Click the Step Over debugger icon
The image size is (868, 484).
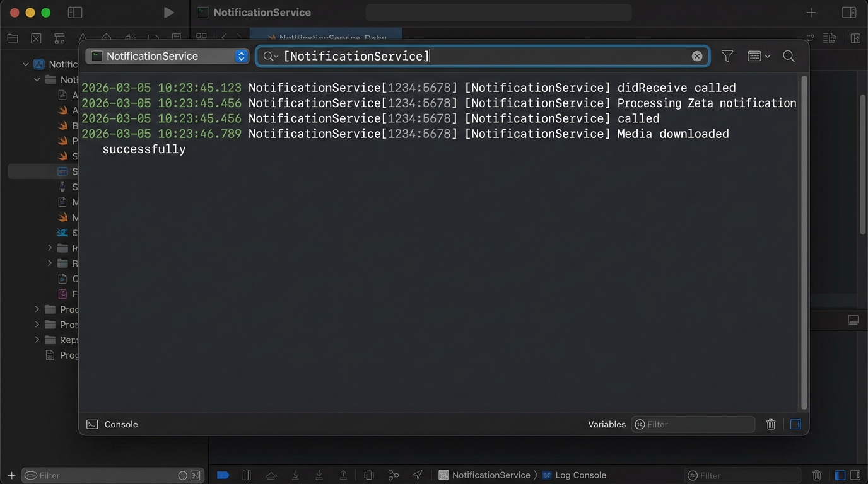click(271, 475)
